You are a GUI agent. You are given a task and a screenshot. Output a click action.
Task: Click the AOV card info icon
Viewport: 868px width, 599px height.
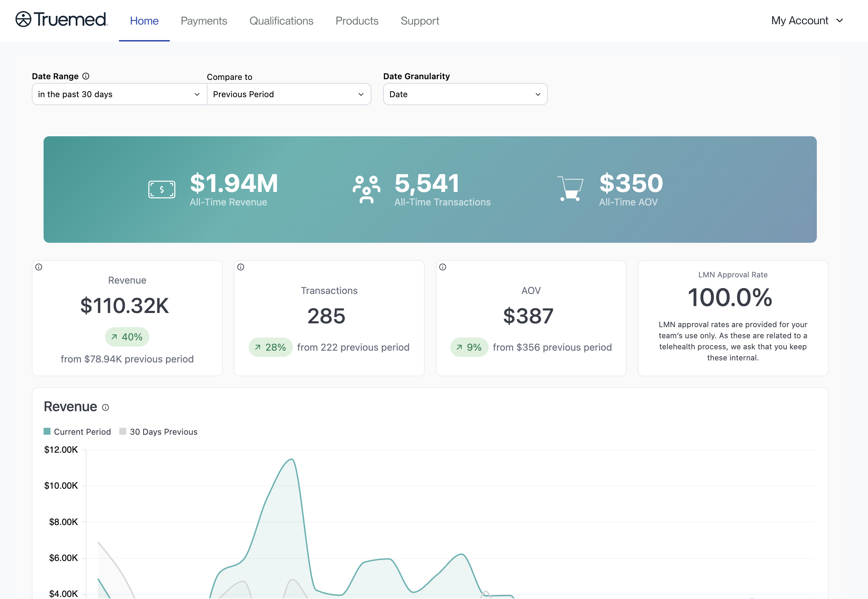coord(443,267)
